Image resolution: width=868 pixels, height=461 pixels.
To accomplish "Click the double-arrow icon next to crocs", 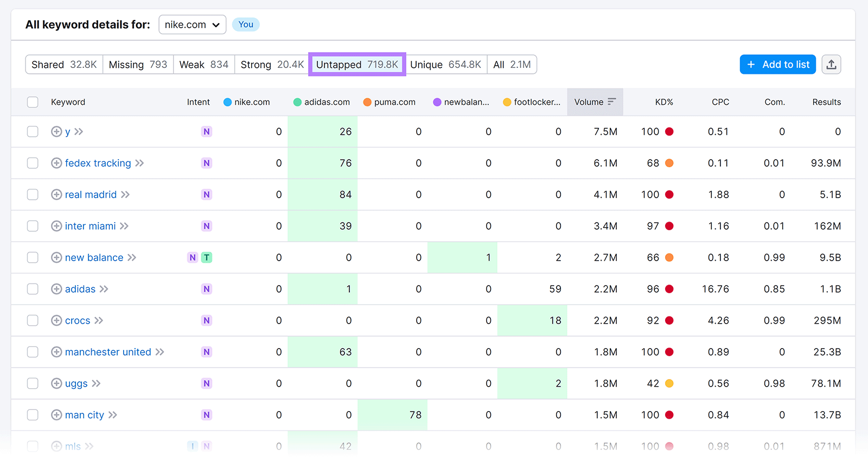I will pyautogui.click(x=99, y=320).
